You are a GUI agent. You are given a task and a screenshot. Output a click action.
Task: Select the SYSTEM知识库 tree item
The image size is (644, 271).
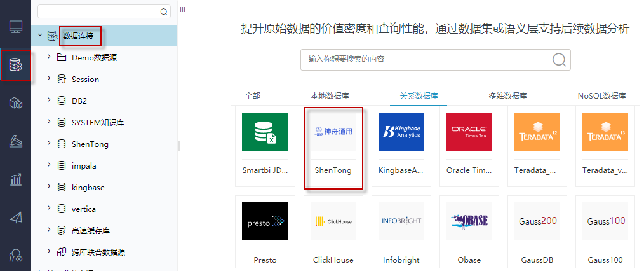[98, 123]
